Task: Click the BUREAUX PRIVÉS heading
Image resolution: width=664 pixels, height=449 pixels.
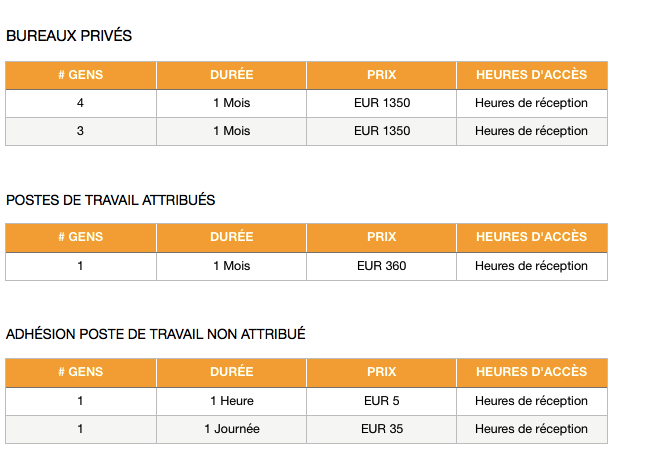Action: [69, 36]
